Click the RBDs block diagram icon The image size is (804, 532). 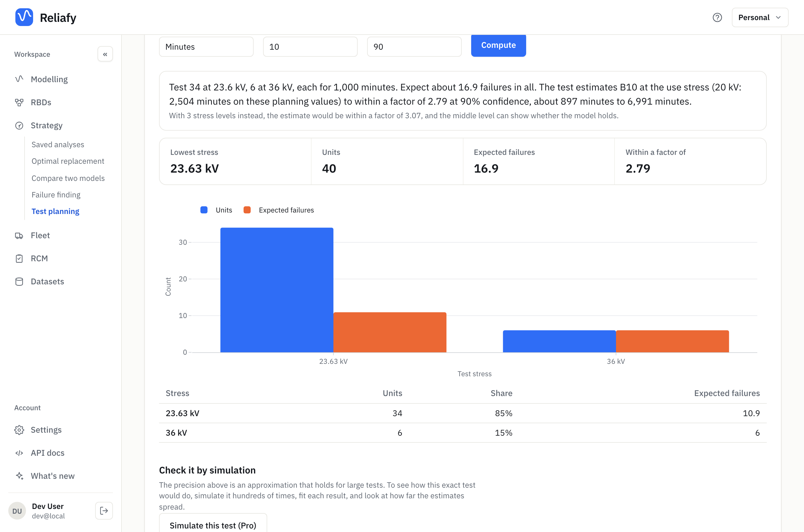pyautogui.click(x=19, y=102)
